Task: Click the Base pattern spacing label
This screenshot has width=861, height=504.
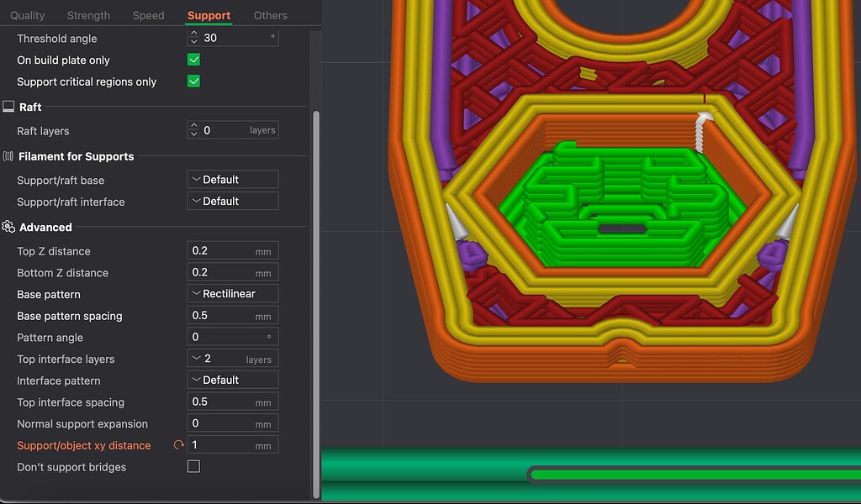Action: coord(70,316)
